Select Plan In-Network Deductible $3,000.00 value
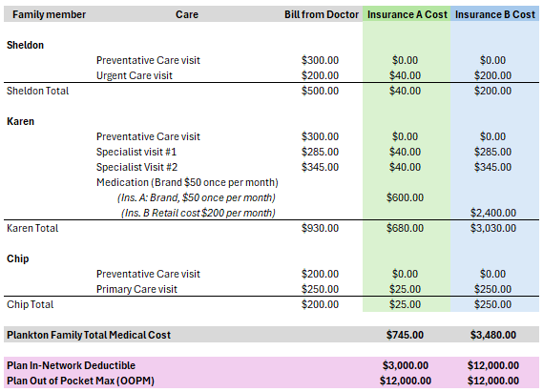Image resolution: width=543 pixels, height=392 pixels. (x=406, y=365)
